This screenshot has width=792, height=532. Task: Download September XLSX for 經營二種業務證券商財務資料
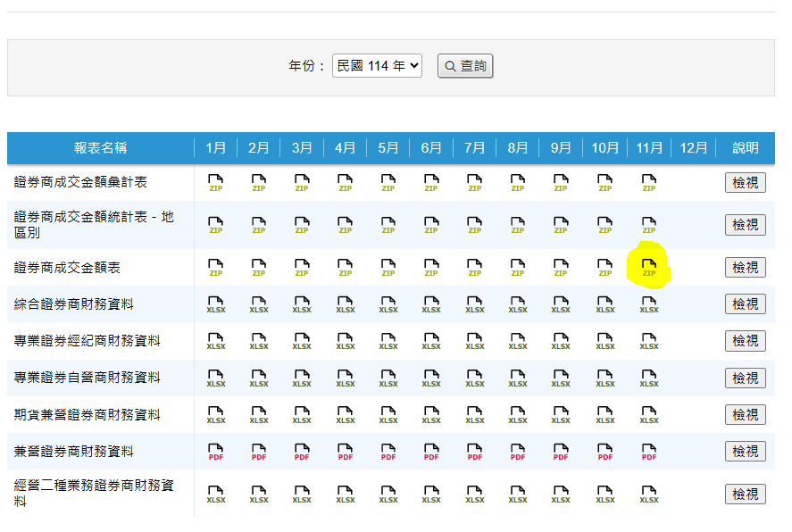561,495
